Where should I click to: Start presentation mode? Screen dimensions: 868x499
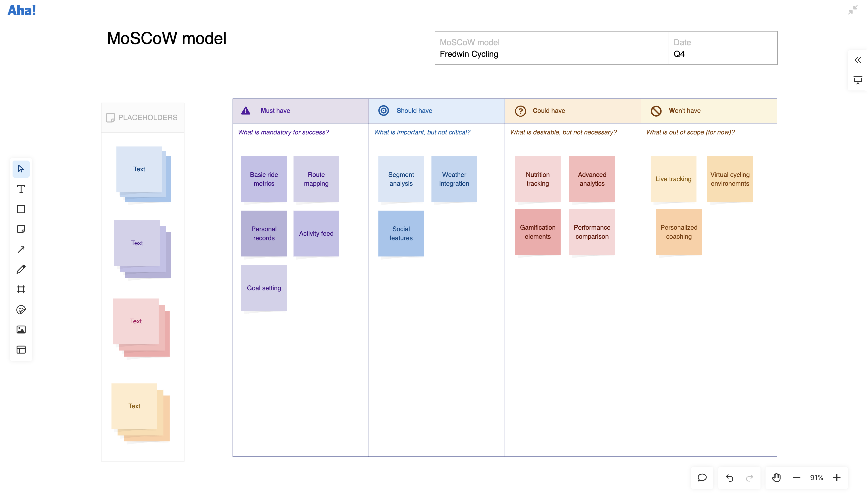tap(857, 80)
